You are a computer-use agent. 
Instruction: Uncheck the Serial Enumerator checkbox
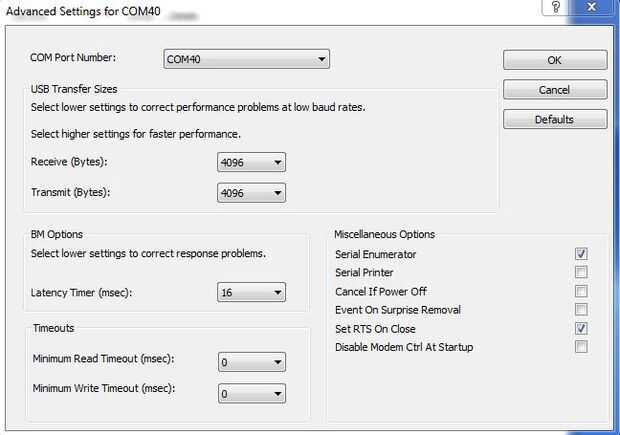coord(581,254)
